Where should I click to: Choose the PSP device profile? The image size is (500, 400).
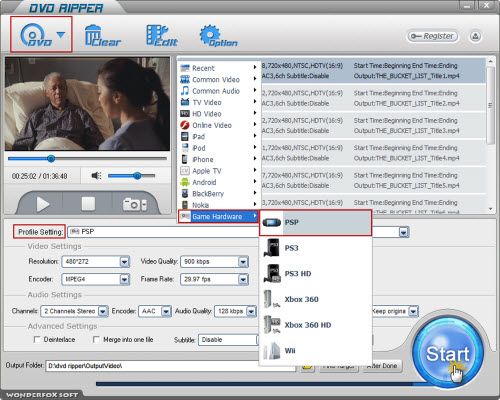(x=315, y=222)
